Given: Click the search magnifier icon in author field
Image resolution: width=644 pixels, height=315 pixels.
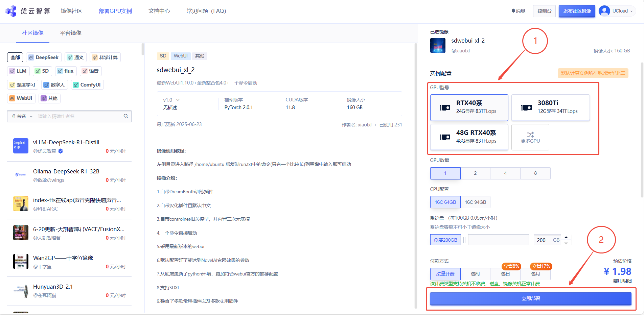Looking at the screenshot, I should pyautogui.click(x=126, y=116).
